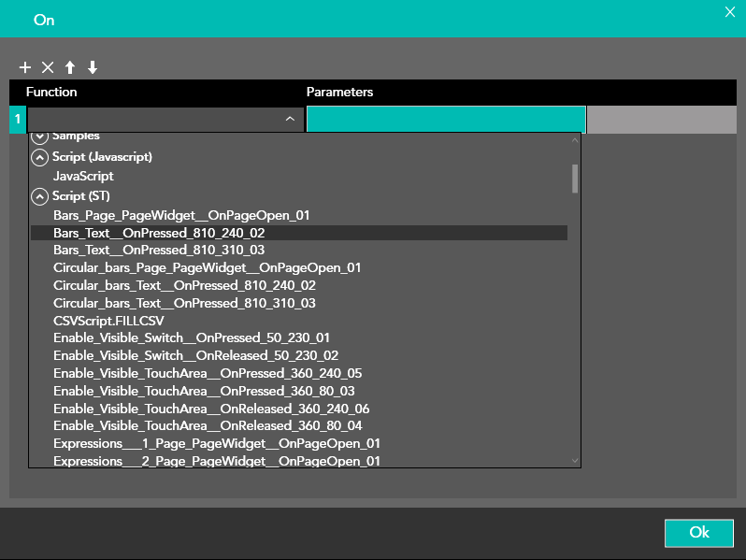Click the add function plus icon
Viewport: 746px width, 560px height.
[x=25, y=67]
